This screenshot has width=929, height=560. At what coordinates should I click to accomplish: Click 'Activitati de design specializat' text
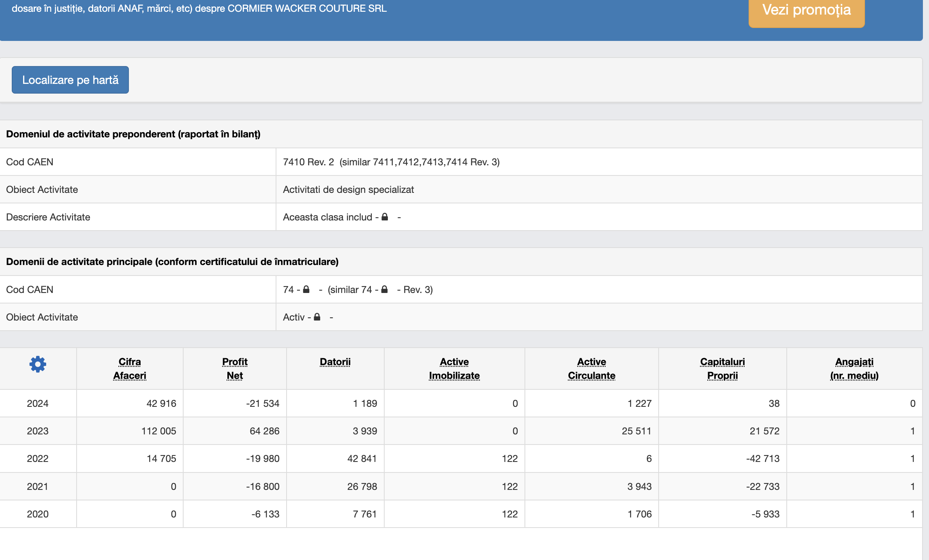click(348, 189)
